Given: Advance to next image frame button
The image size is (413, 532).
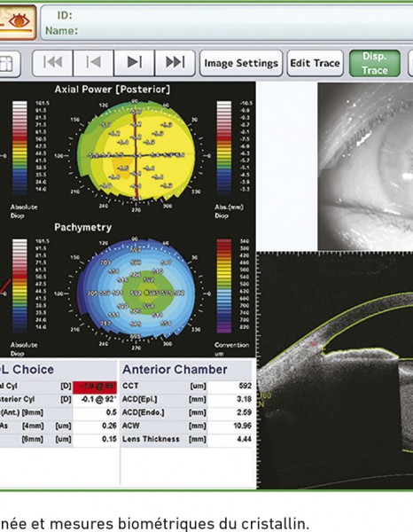Looking at the screenshot, I should (x=135, y=63).
